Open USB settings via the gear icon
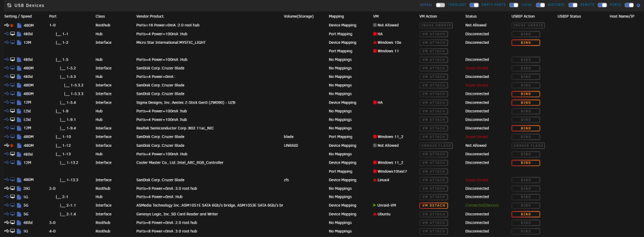The width and height of the screenshot is (644, 237). (638, 5)
